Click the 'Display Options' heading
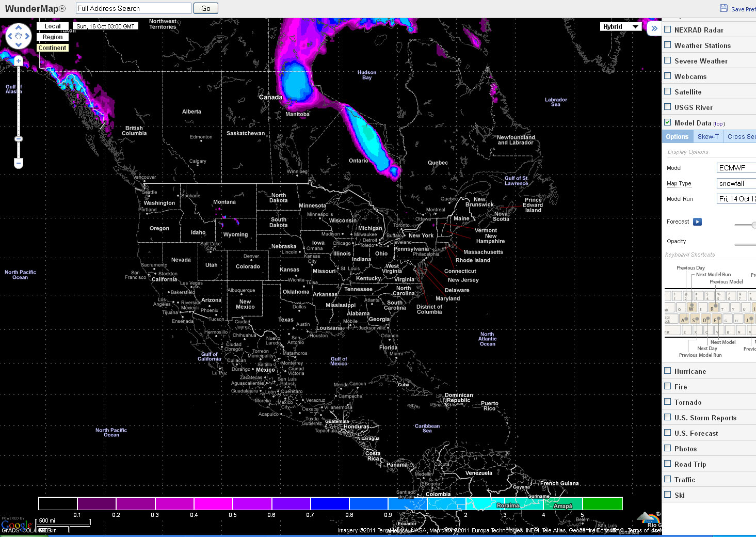The width and height of the screenshot is (756, 537). [x=688, y=152]
